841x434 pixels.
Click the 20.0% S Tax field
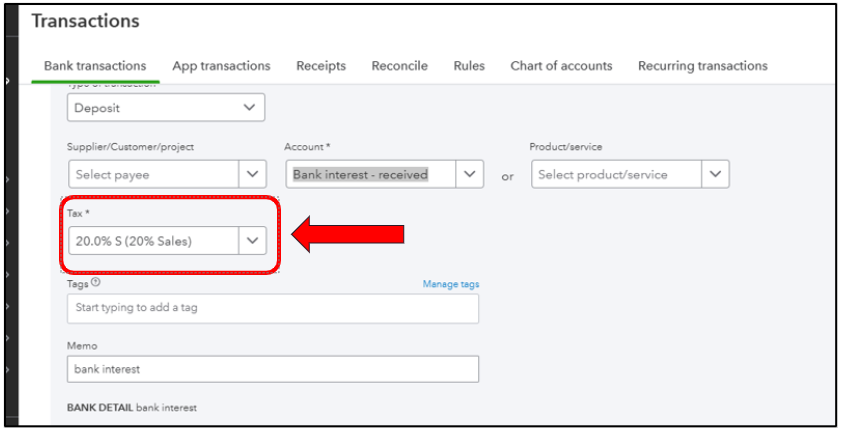[x=153, y=241]
